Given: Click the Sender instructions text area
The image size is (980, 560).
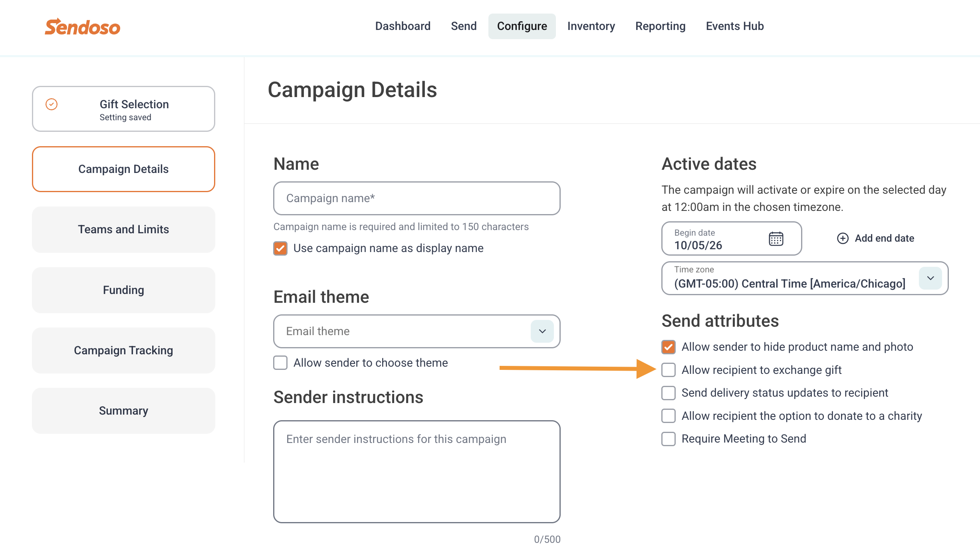Looking at the screenshot, I should (x=417, y=472).
